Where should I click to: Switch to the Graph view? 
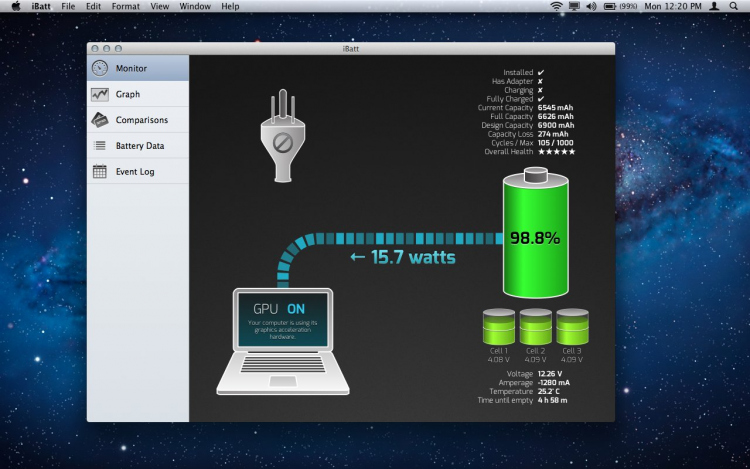[x=138, y=94]
